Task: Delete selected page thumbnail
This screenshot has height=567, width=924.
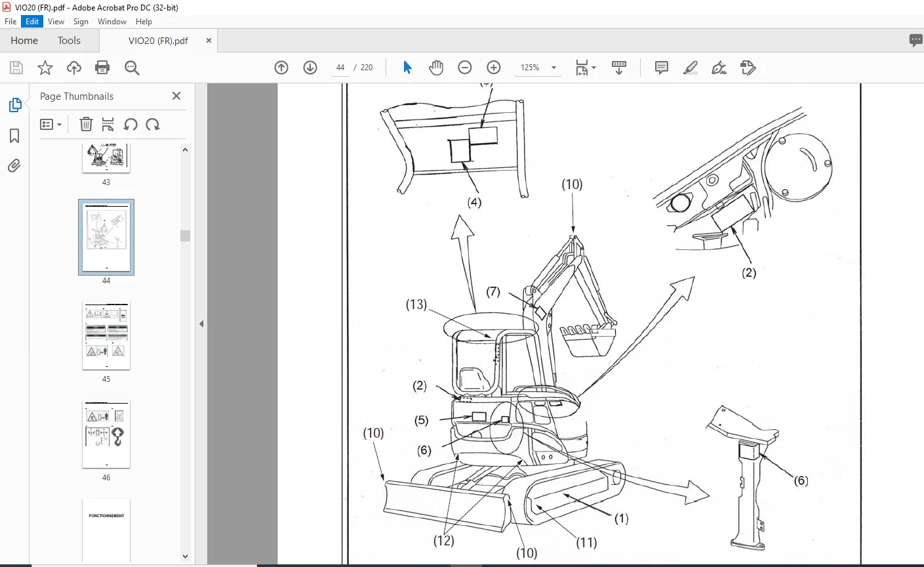Action: [x=86, y=124]
